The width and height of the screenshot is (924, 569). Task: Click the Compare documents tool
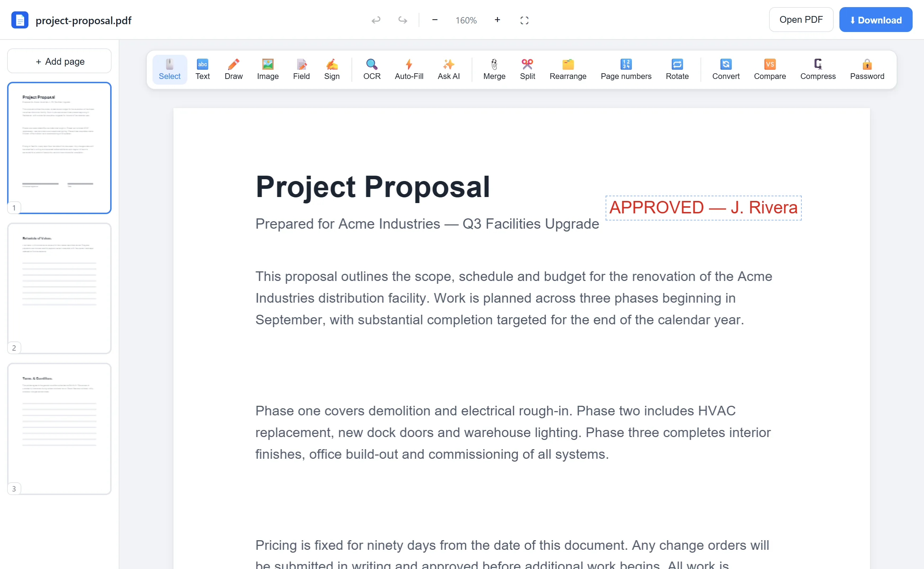pyautogui.click(x=769, y=70)
